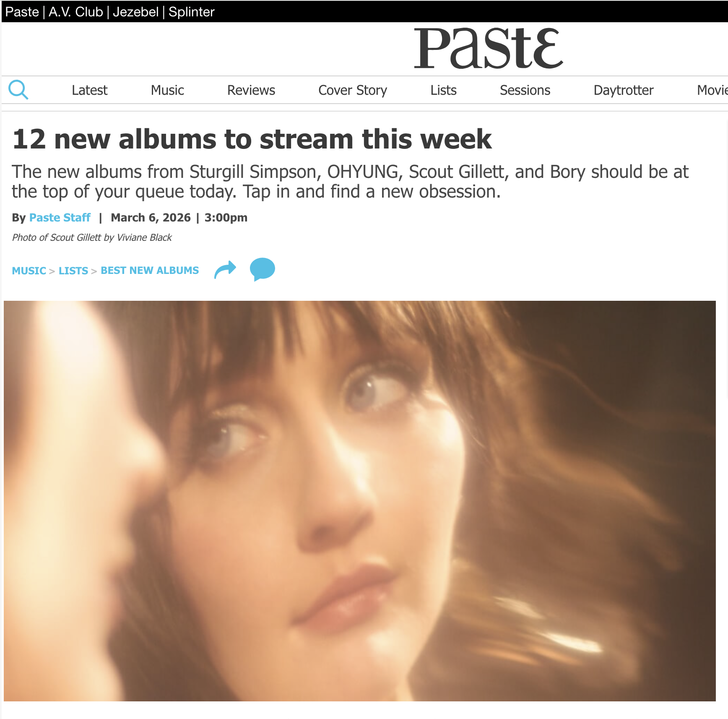Go to the Music section

pos(167,90)
